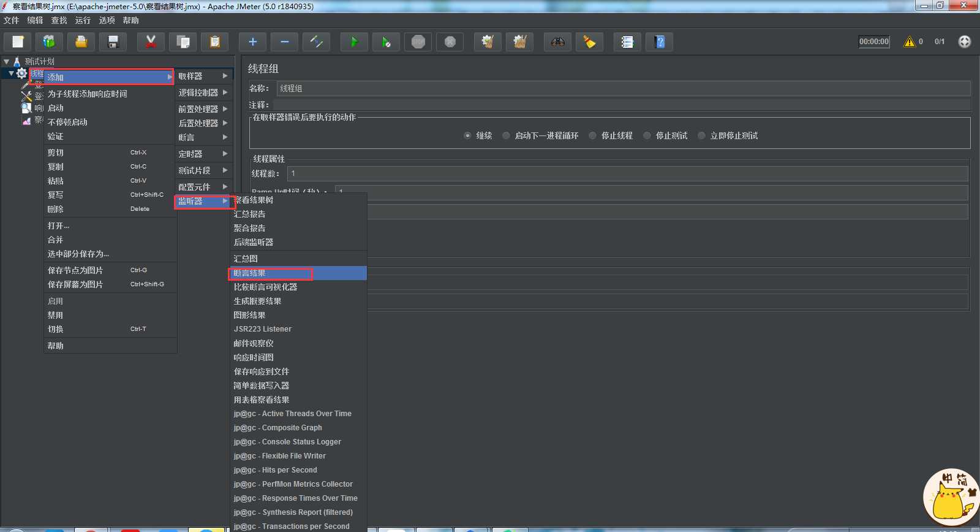980x532 pixels.
Task: Click the Open file folder icon
Action: click(x=81, y=42)
